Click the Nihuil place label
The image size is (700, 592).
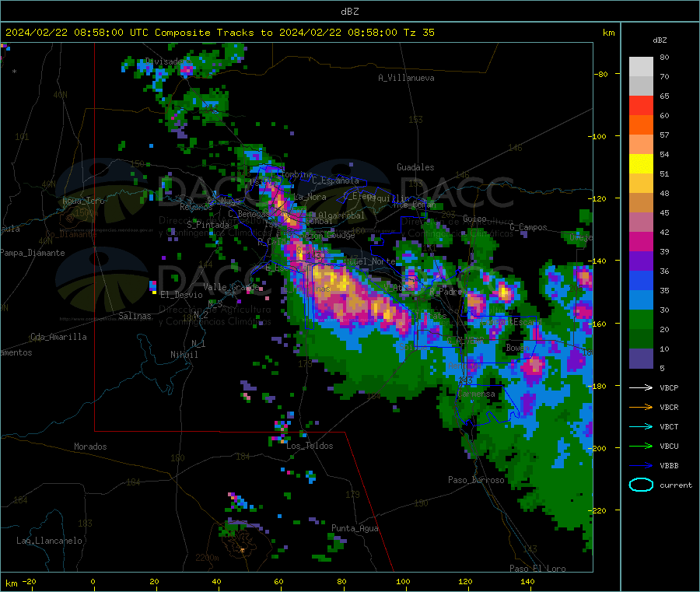(x=184, y=355)
